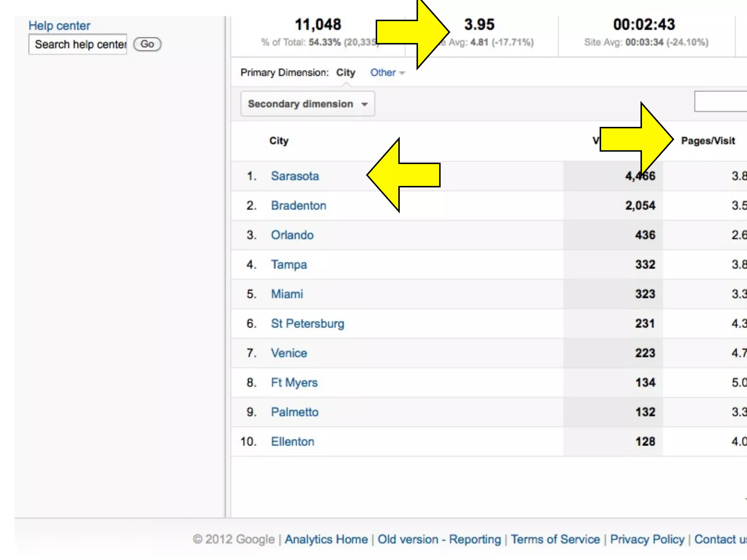Select the Ft Myers city link
This screenshot has height=560, width=747.
[294, 383]
